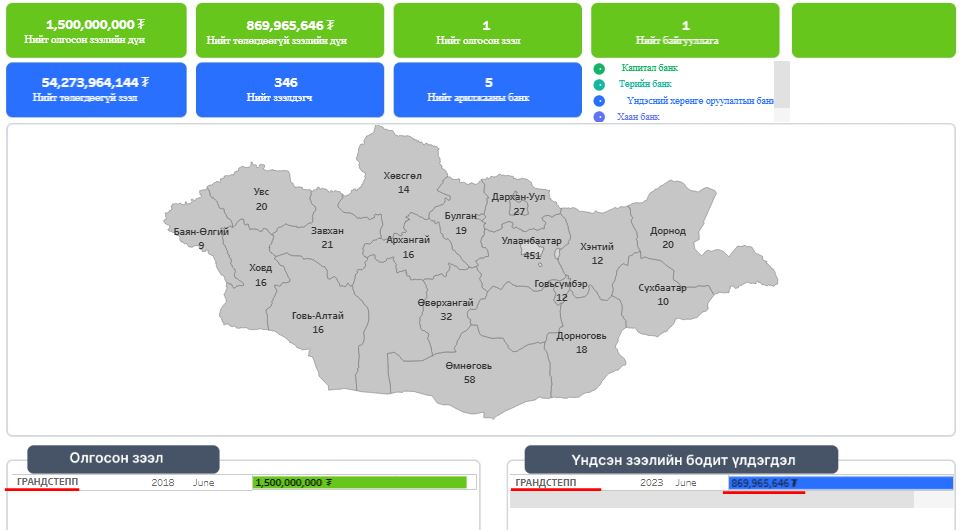
Task: Select the card showing 5 banks
Action: [488, 89]
